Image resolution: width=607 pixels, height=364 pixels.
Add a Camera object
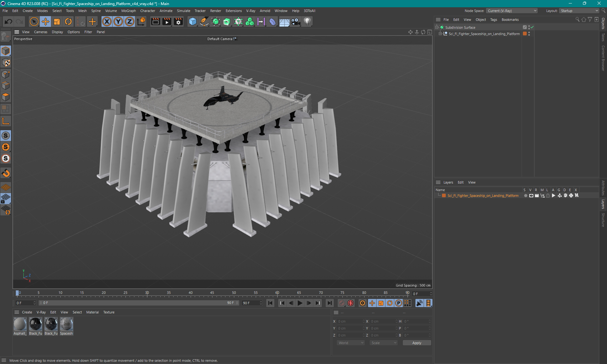click(296, 21)
